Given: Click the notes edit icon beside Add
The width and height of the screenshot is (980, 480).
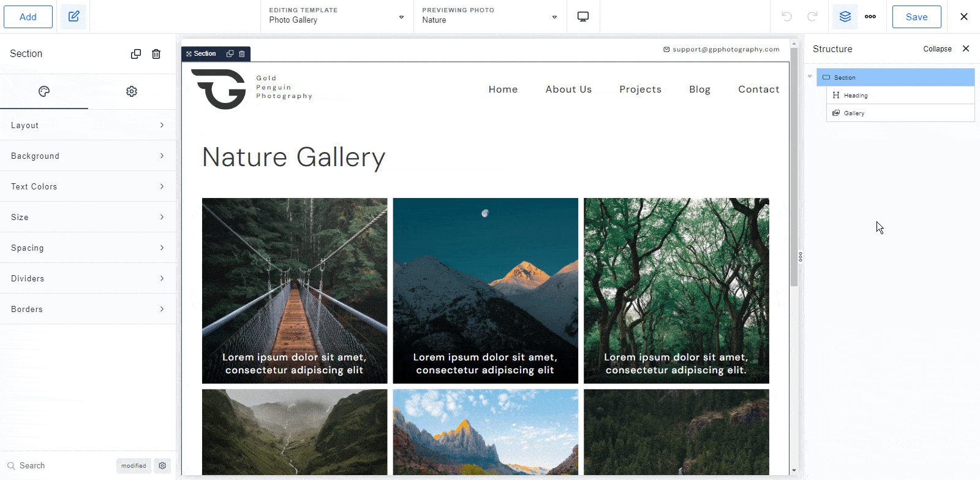Looking at the screenshot, I should [x=73, y=17].
